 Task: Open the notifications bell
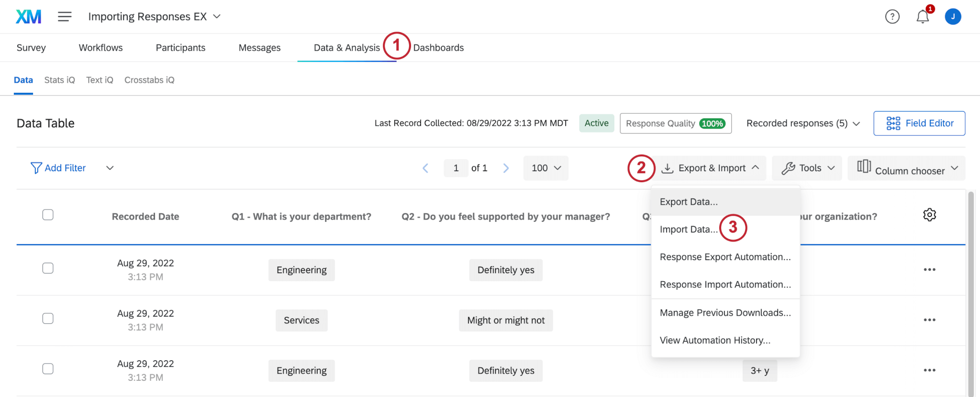tap(923, 17)
